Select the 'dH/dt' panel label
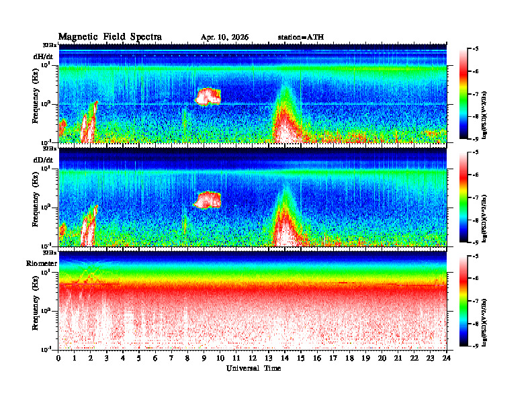This screenshot has height=411, width=532. point(43,56)
